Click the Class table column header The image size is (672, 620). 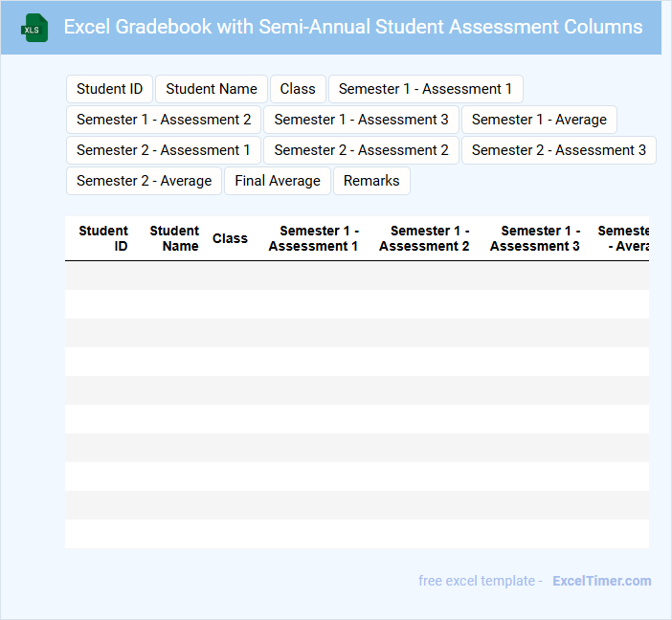pos(230,238)
